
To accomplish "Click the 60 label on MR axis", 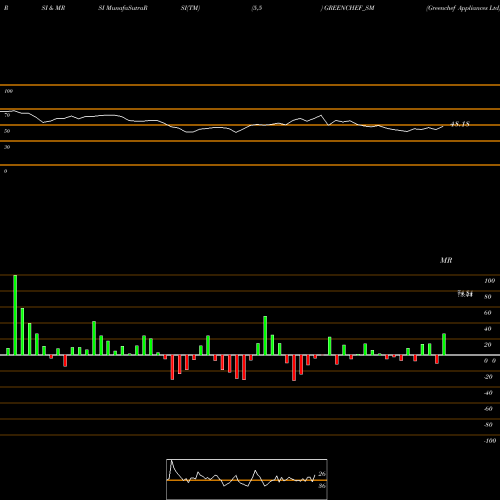I will pyautogui.click(x=488, y=313).
